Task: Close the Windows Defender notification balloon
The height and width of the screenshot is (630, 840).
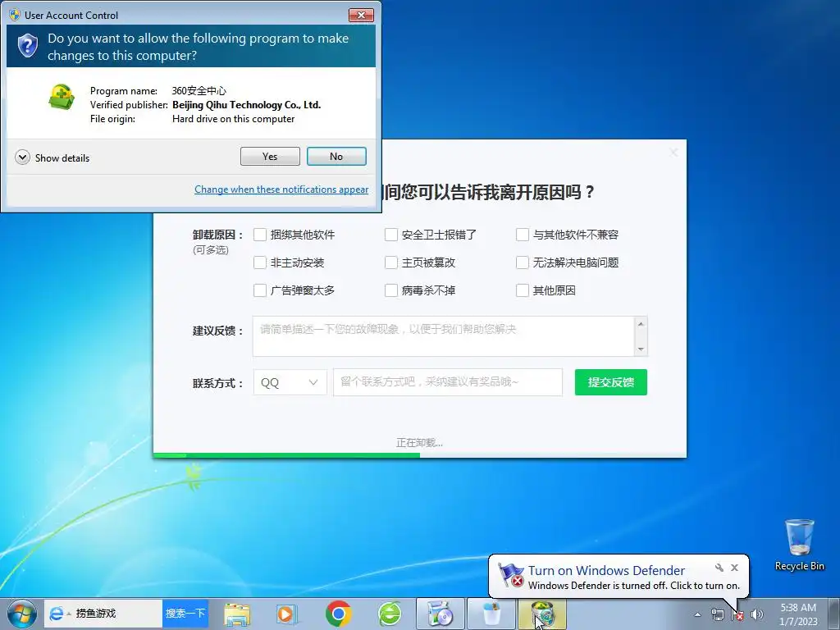Action: (734, 568)
